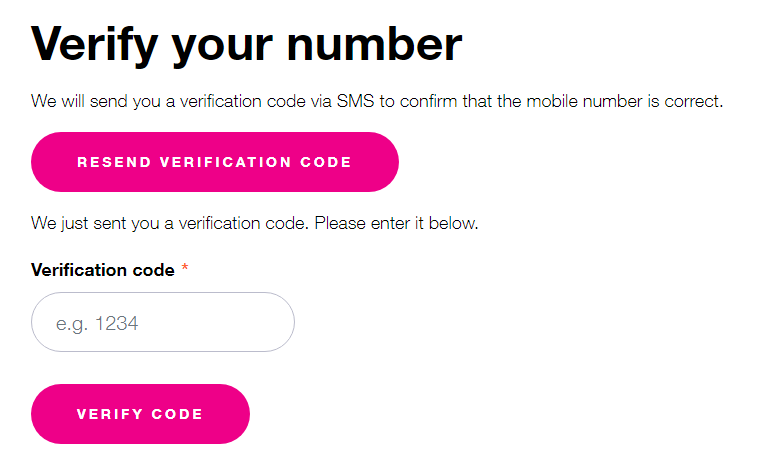The height and width of the screenshot is (472, 778).
Task: Click the SMS verification explanation text
Action: pyautogui.click(x=376, y=102)
